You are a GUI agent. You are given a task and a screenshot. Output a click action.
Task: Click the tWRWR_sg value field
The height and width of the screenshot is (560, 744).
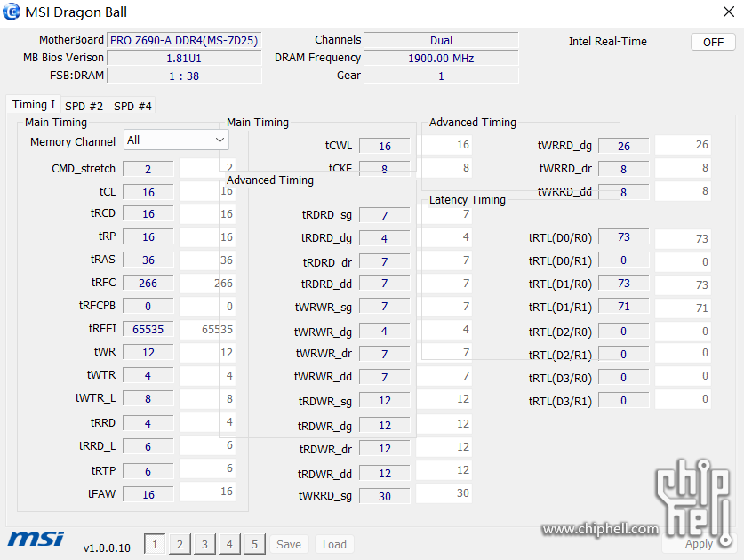click(384, 307)
